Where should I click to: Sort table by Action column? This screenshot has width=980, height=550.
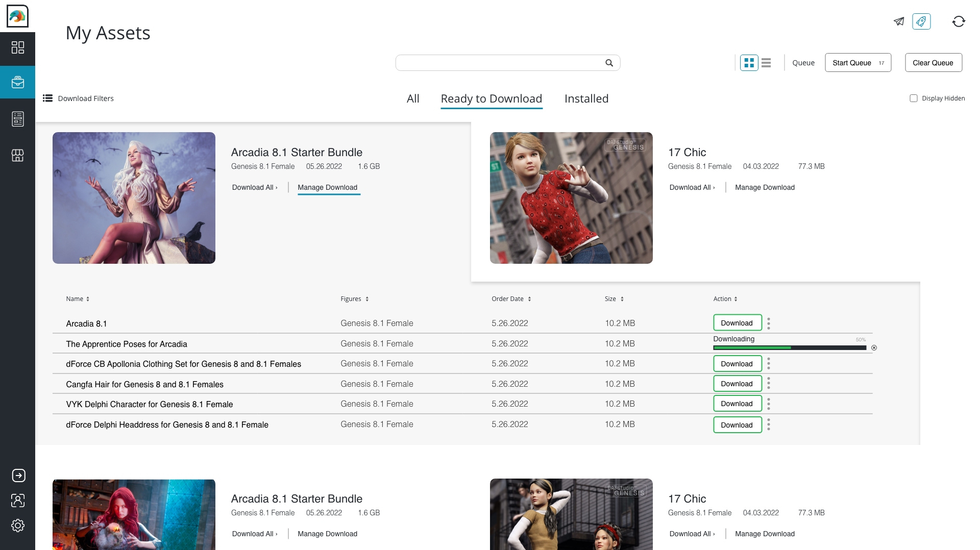point(725,299)
